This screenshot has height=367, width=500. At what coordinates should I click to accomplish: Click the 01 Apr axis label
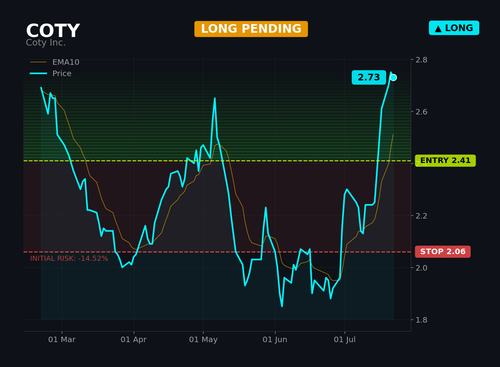133,340
